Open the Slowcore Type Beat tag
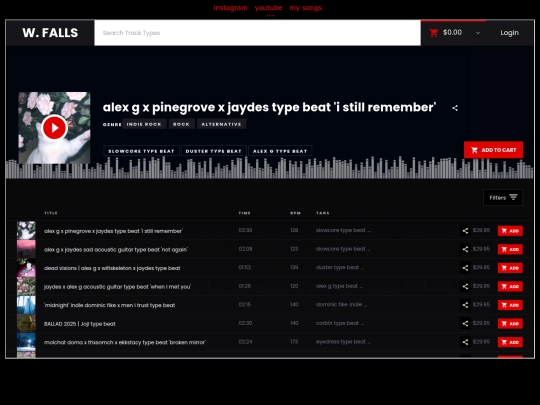540x405 pixels. pyautogui.click(x=141, y=151)
